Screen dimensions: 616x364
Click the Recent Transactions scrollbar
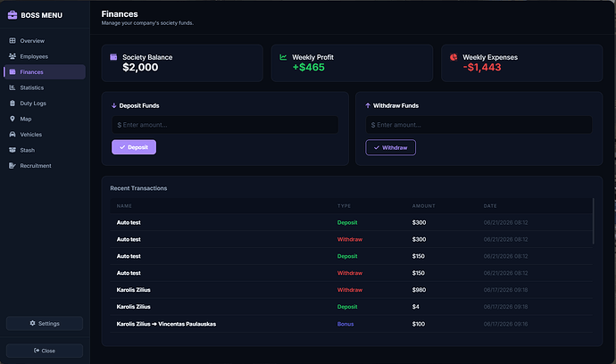tap(593, 221)
